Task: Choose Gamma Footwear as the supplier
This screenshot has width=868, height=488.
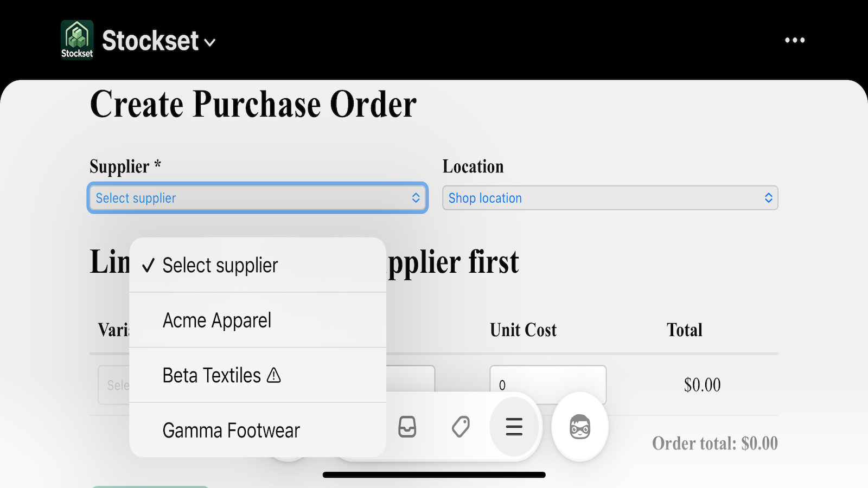Action: [x=258, y=431]
